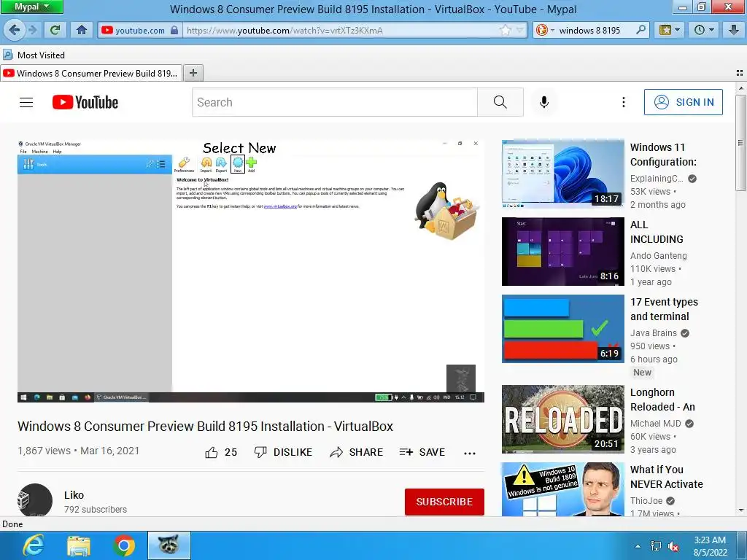The height and width of the screenshot is (560, 747).
Task: Go back to the previous page
Action: point(14,31)
